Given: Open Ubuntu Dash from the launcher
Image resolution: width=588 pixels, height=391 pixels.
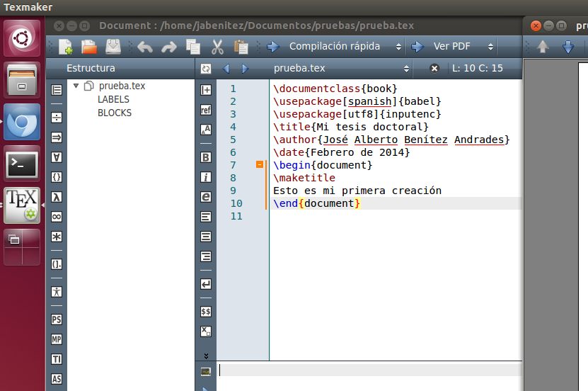Looking at the screenshot, I should tap(22, 38).
